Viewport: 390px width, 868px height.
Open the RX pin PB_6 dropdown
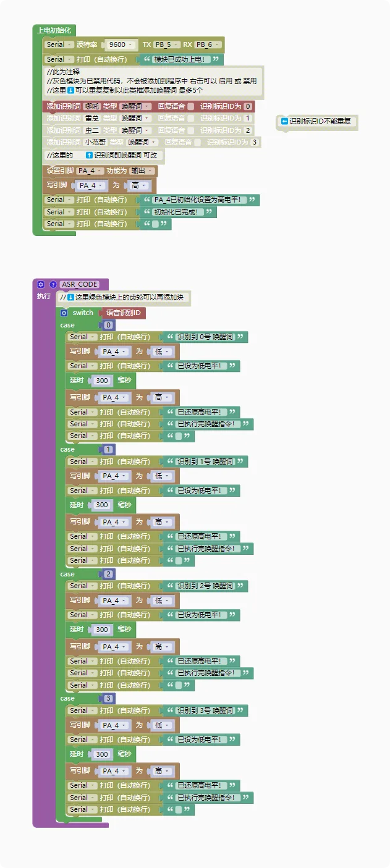208,44
